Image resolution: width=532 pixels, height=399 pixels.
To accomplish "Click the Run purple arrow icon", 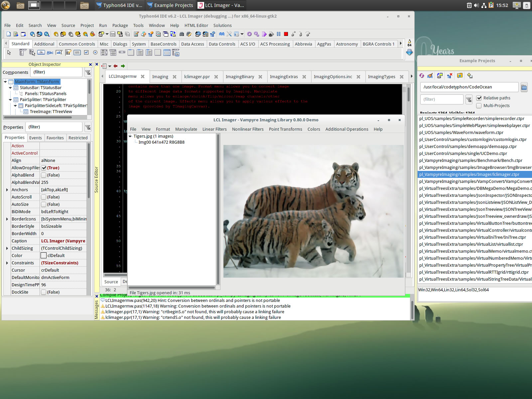I will tap(264, 34).
